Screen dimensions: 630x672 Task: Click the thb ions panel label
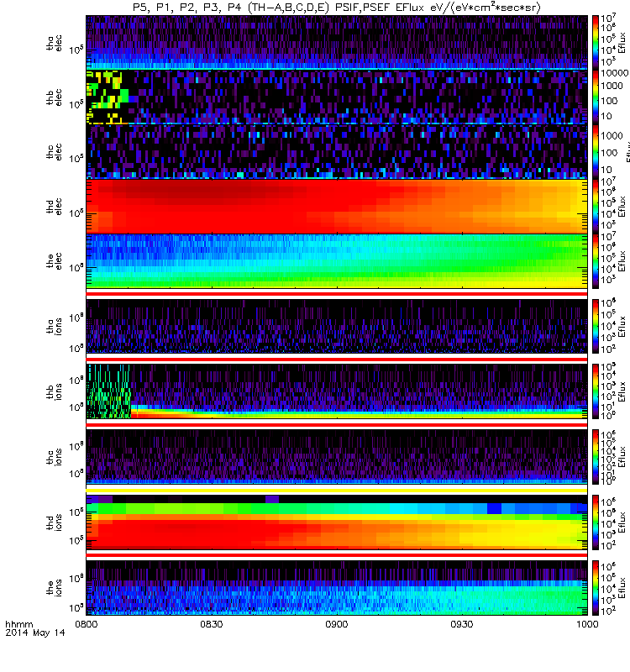click(x=54, y=391)
